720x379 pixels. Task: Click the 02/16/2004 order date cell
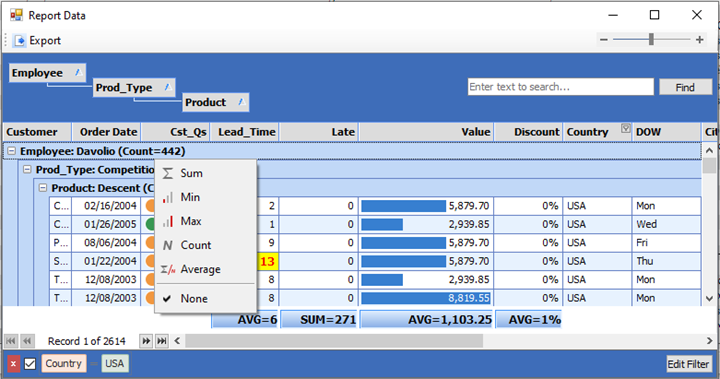106,206
